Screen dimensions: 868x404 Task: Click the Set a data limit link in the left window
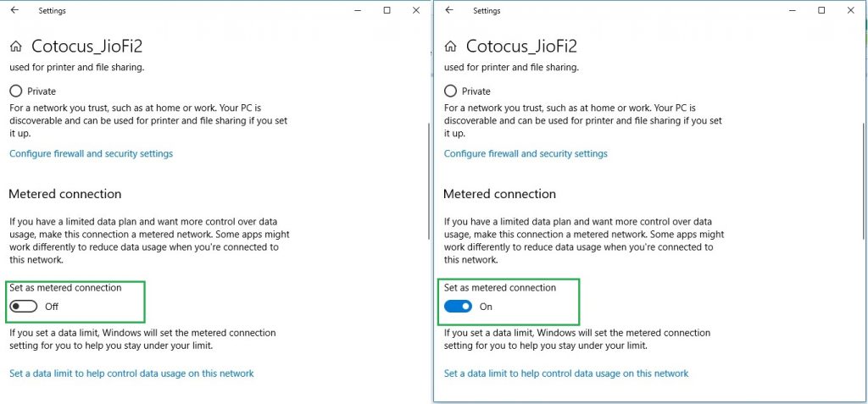[x=131, y=374]
